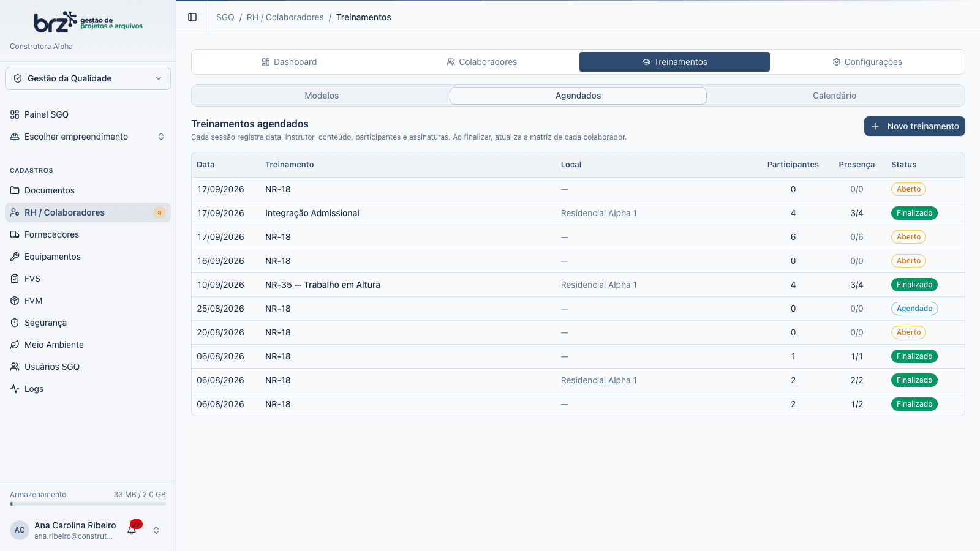Select the Calendário sub-tab

[834, 96]
